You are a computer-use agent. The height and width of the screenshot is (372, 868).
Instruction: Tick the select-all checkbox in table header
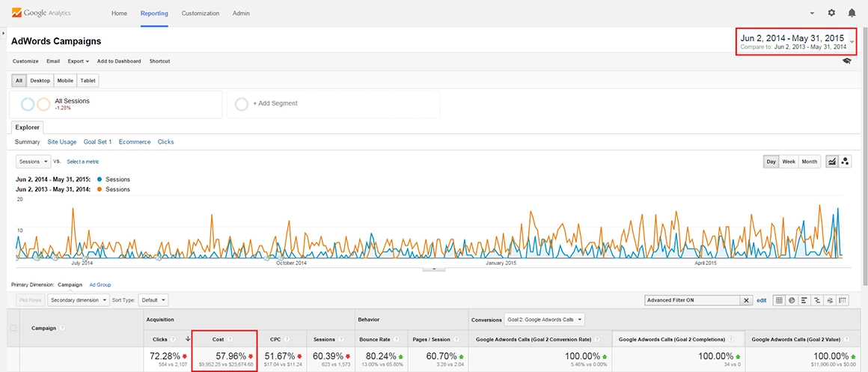(x=13, y=329)
